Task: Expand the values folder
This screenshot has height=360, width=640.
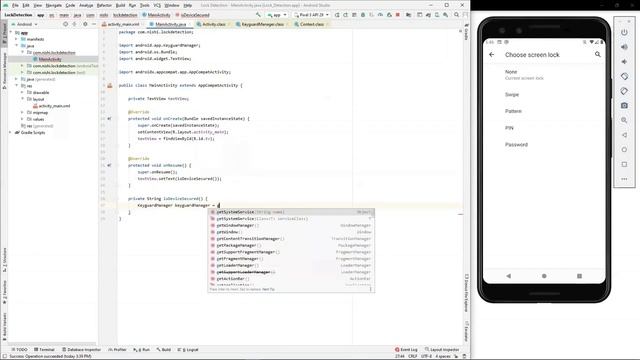Action: coord(22,119)
